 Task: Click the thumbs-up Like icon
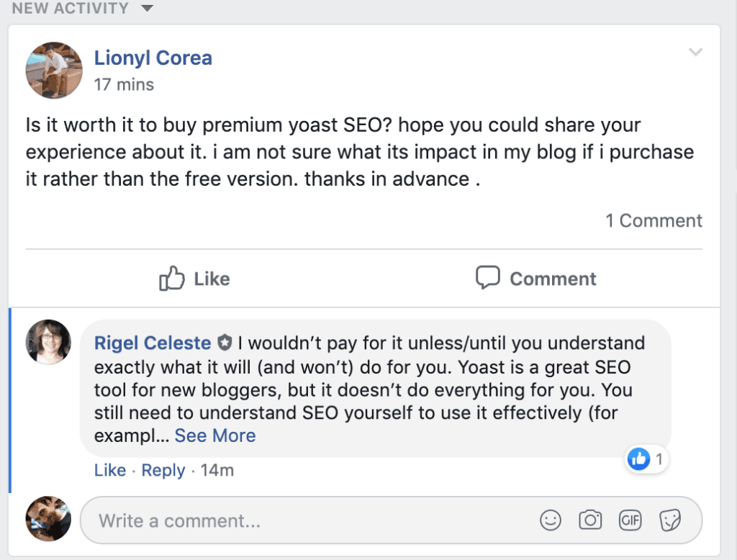click(x=173, y=278)
